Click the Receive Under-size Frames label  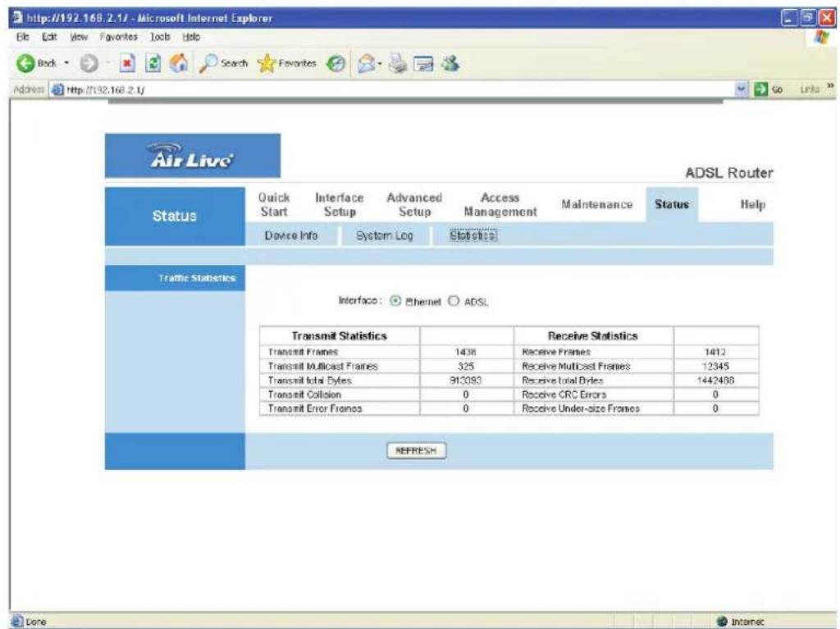pos(581,408)
